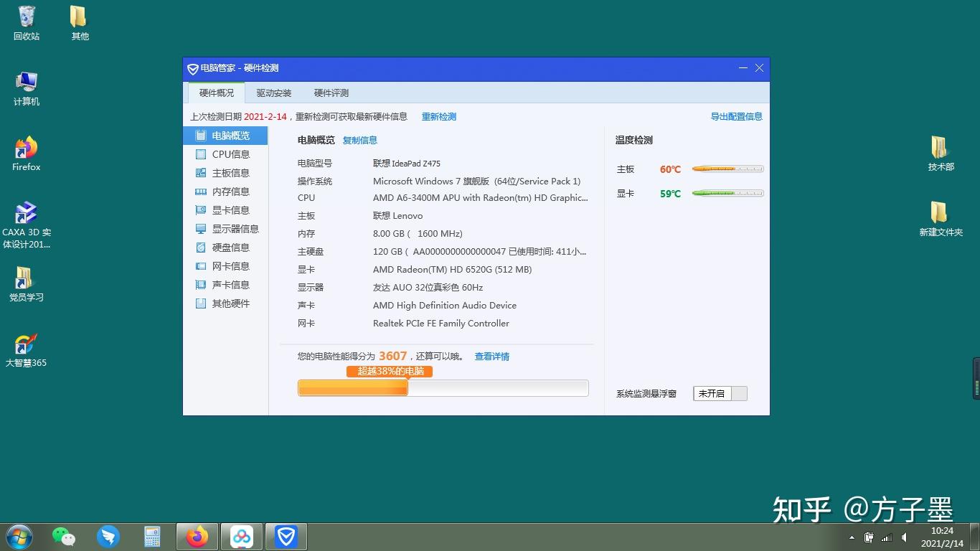
Task: Click the 重新检测 link
Action: (x=439, y=117)
